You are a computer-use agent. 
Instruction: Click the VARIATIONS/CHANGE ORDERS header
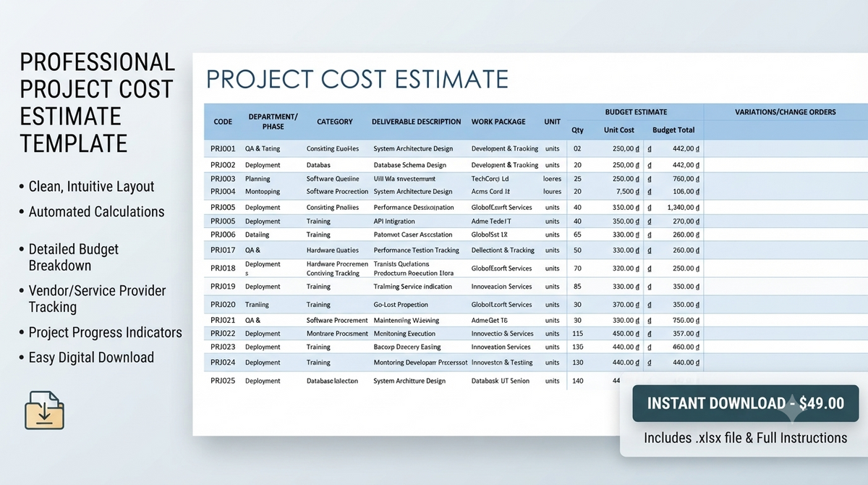point(785,112)
